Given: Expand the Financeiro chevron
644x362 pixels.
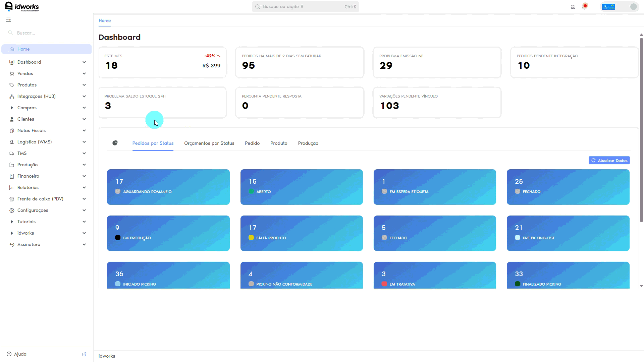Looking at the screenshot, I should [x=84, y=176].
